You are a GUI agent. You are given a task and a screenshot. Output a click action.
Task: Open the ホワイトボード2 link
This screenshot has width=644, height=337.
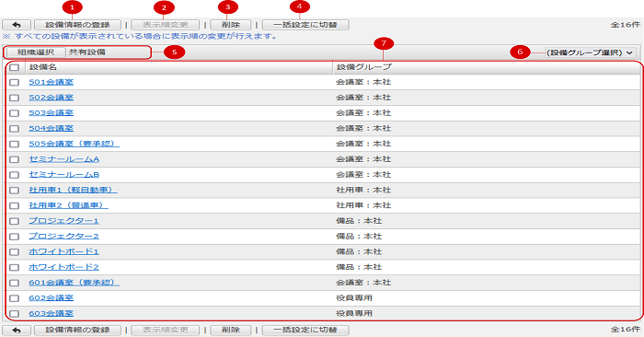[x=63, y=267]
